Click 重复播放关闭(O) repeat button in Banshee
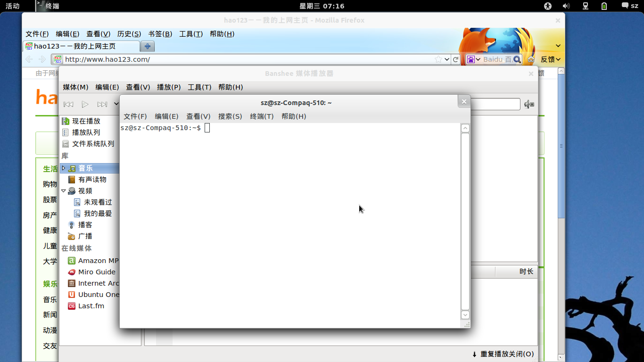This screenshot has height=362, width=644. click(x=503, y=354)
